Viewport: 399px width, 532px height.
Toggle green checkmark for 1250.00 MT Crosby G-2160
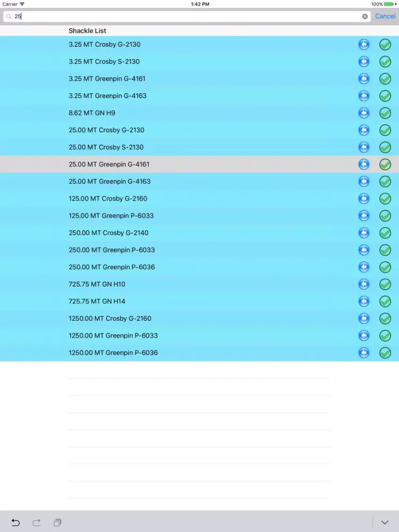coord(385,319)
